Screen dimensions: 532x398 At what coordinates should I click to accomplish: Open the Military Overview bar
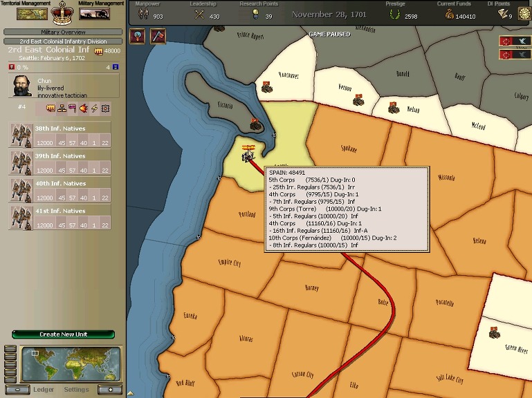[x=63, y=32]
